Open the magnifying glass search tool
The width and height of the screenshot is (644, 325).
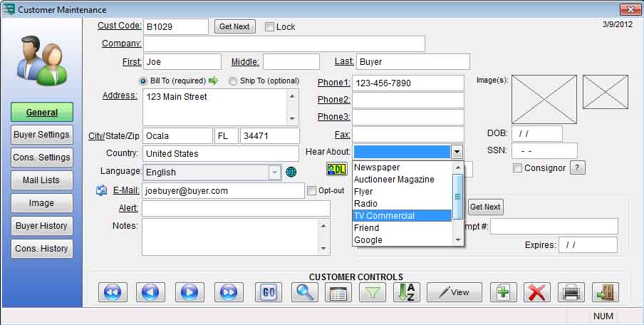pos(306,292)
